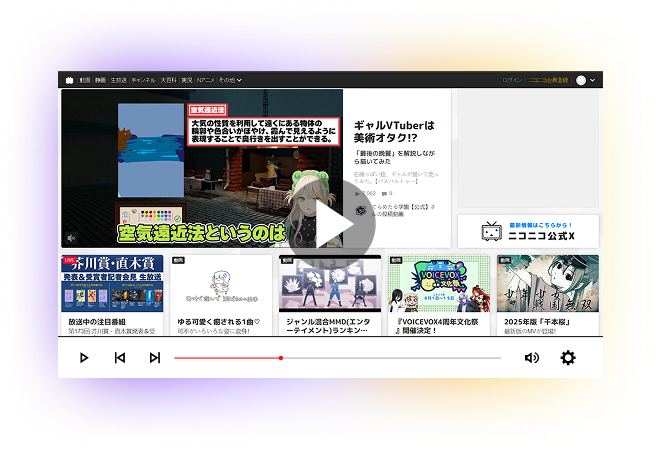Click the 「最後の晩餐」を解説しながら subtitle text
The image size is (661, 450).
point(395,157)
